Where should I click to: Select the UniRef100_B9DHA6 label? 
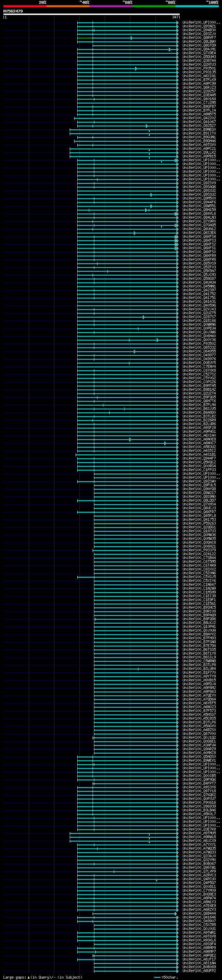click(x=199, y=141)
